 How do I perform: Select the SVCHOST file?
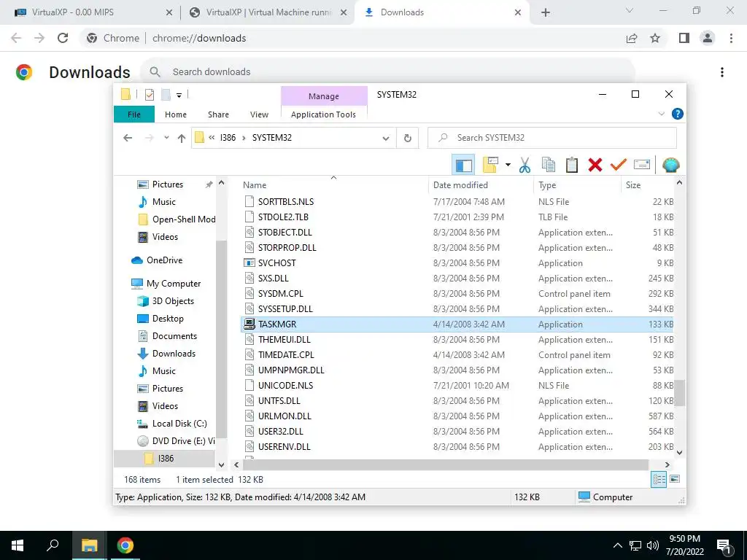[457, 262]
